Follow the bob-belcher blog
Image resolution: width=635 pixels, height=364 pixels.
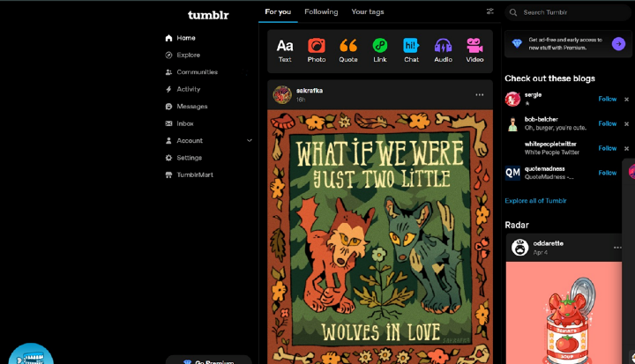(x=608, y=123)
